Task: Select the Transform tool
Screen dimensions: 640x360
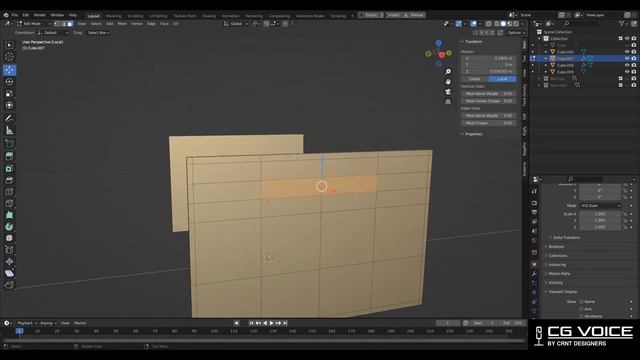Action: (9, 105)
